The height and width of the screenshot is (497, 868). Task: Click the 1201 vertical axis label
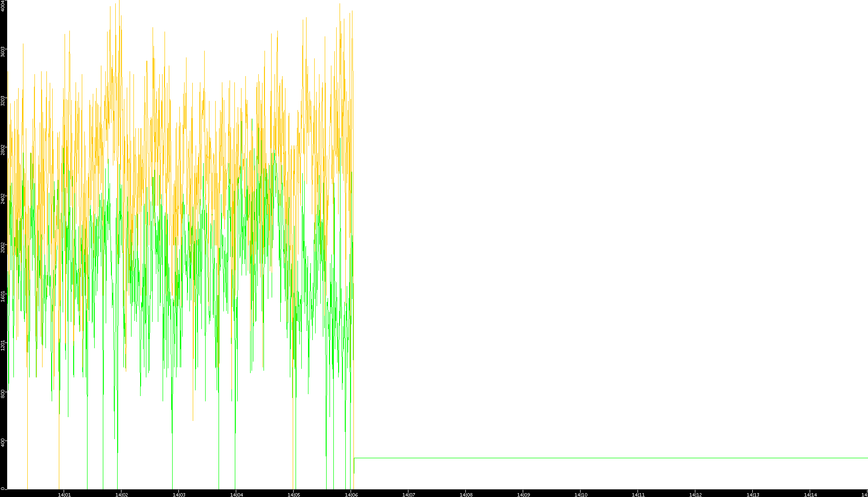pyautogui.click(x=3, y=344)
